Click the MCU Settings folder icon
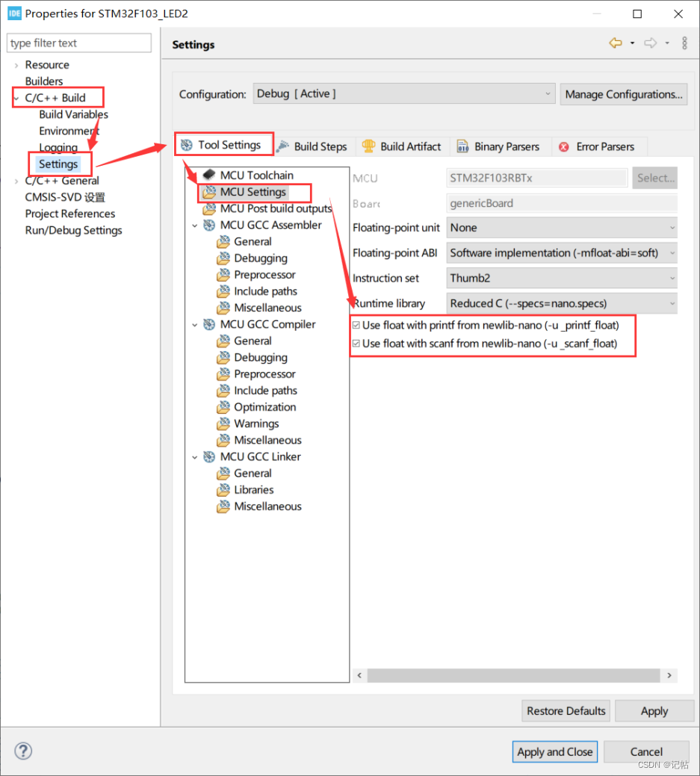 [209, 191]
